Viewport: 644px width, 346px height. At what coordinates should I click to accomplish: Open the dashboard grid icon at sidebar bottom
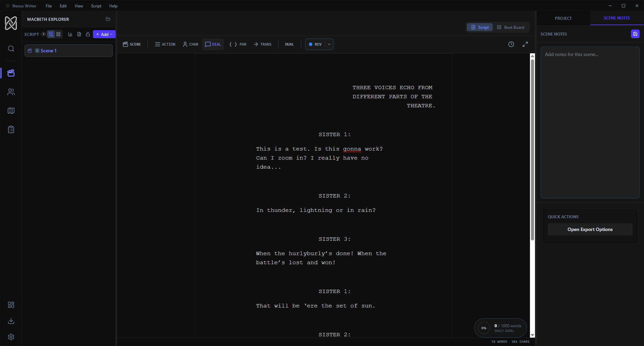point(11,305)
